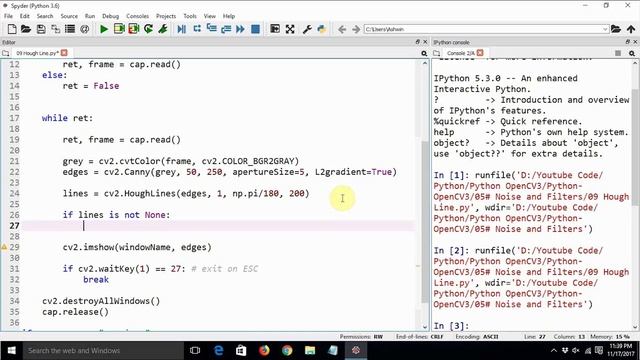The height and width of the screenshot is (360, 640).
Task: Click the console-arrow toolbar icon beside Stop
Action: [275, 29]
